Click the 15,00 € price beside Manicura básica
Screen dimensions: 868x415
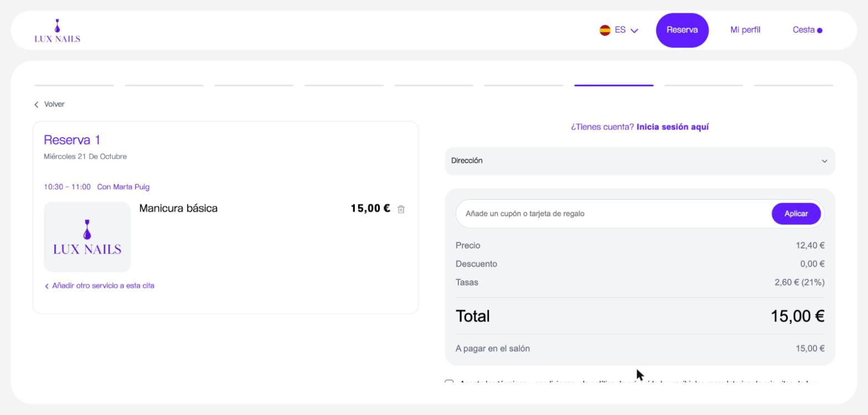click(371, 209)
